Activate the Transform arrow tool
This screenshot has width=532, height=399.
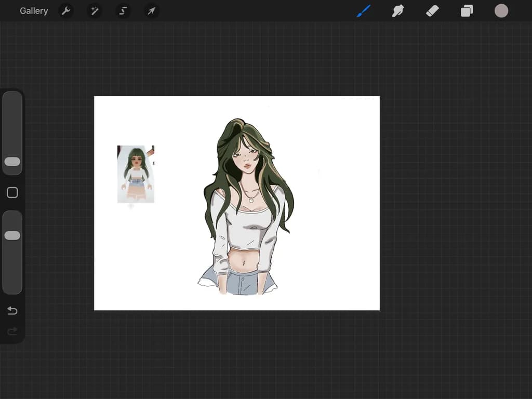151,11
